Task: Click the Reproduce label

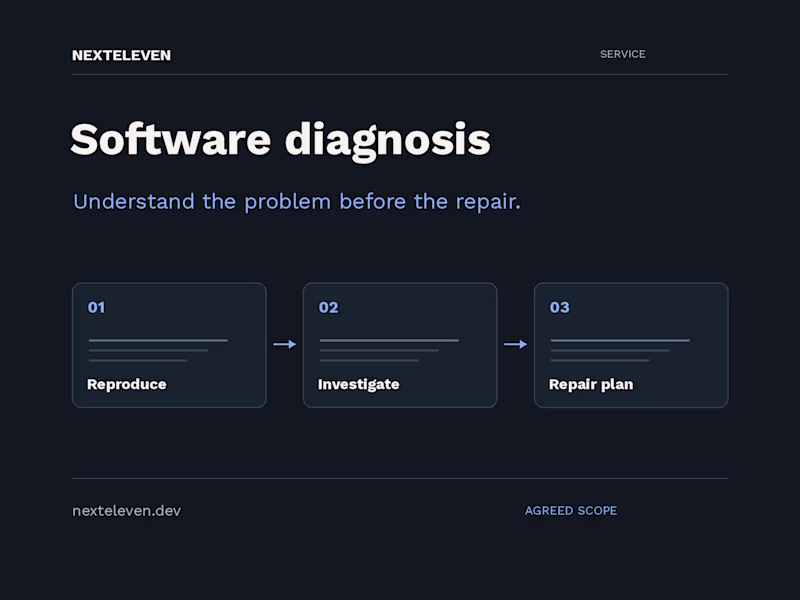Action: coord(127,384)
